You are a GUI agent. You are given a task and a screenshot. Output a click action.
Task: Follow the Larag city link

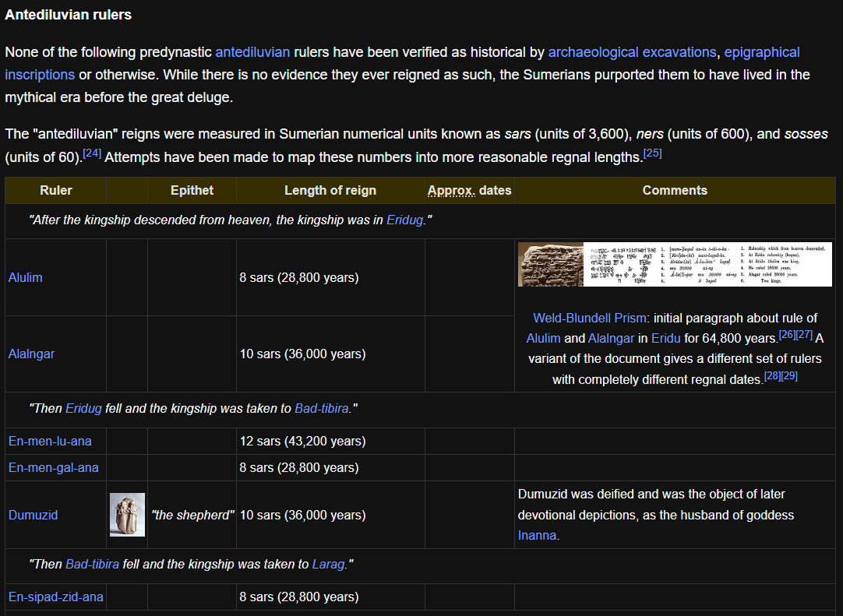[x=328, y=563]
